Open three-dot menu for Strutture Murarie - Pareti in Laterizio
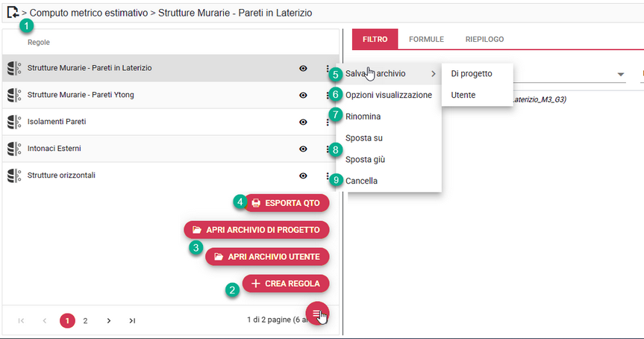The image size is (644, 339). click(x=328, y=68)
